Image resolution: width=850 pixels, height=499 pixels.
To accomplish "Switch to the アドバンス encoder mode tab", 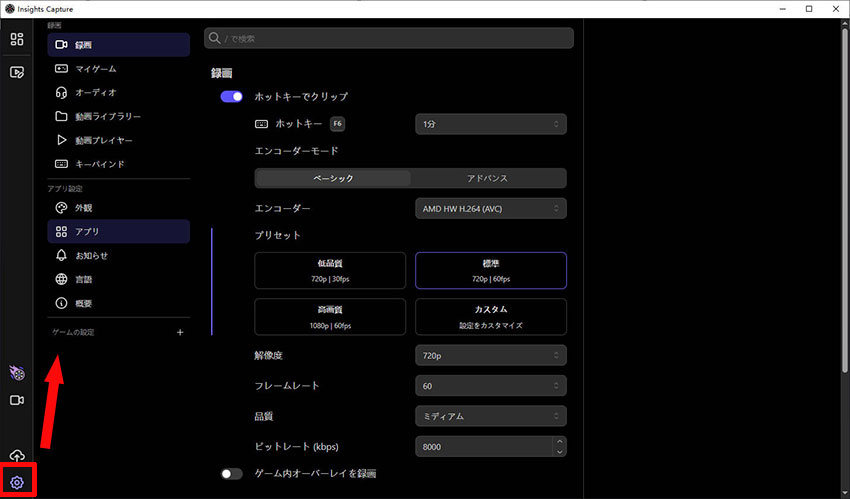I will [488, 178].
